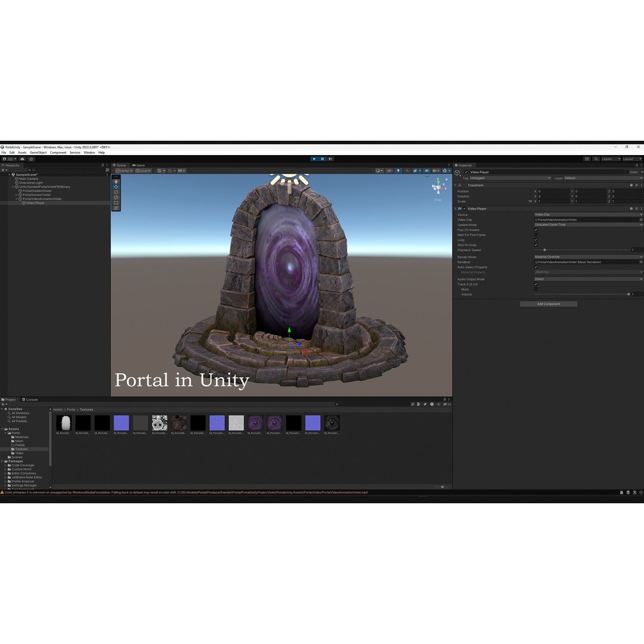Adjust the Playback Speed slider
The height and width of the screenshot is (644, 644).
coord(545,250)
